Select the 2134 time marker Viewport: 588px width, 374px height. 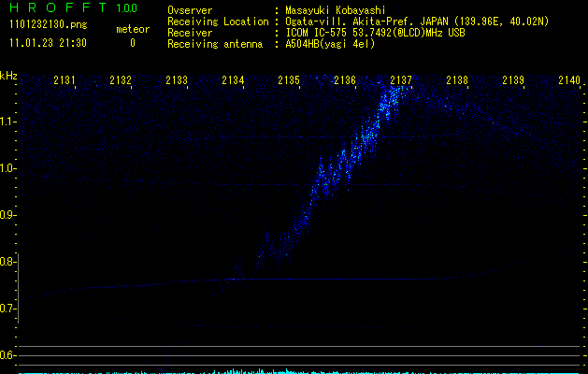point(233,81)
